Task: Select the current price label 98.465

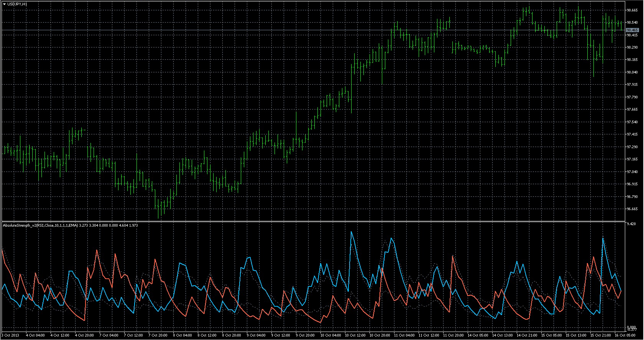Action: (x=632, y=30)
